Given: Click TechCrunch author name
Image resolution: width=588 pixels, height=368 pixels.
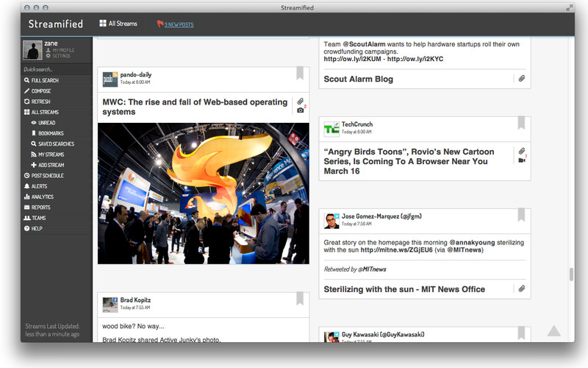Looking at the screenshot, I should (357, 124).
